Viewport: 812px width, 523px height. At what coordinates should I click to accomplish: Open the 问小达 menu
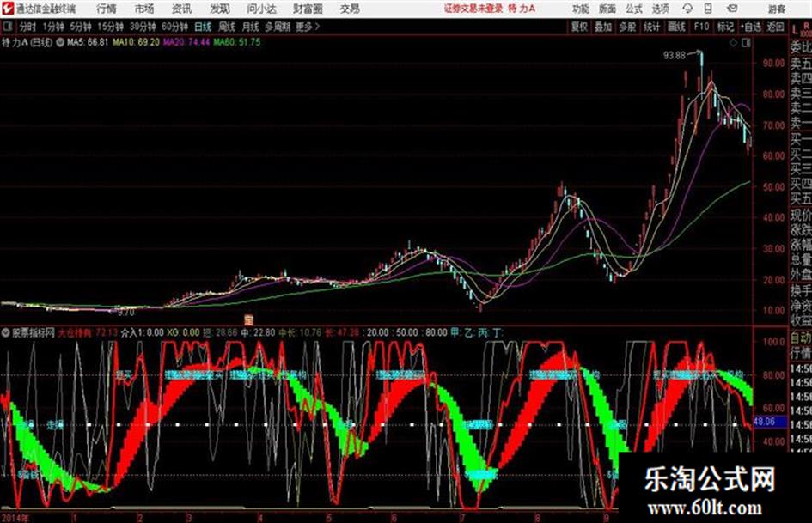tap(261, 9)
